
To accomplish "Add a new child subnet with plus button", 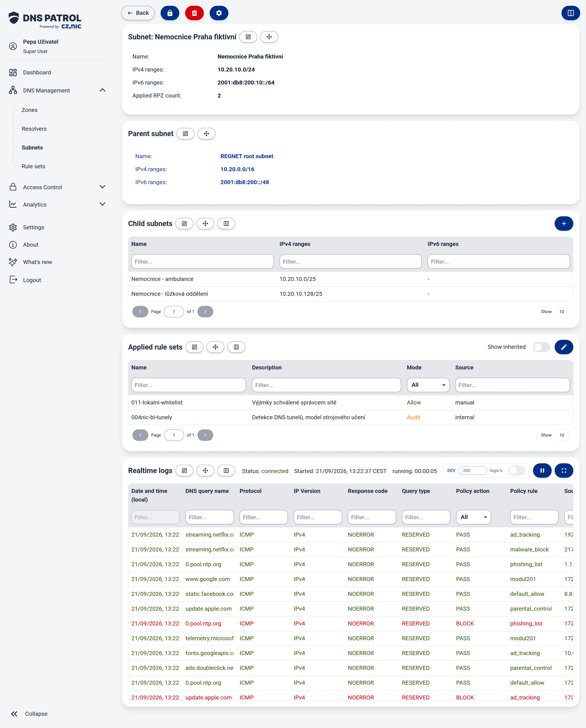I will coord(564,224).
